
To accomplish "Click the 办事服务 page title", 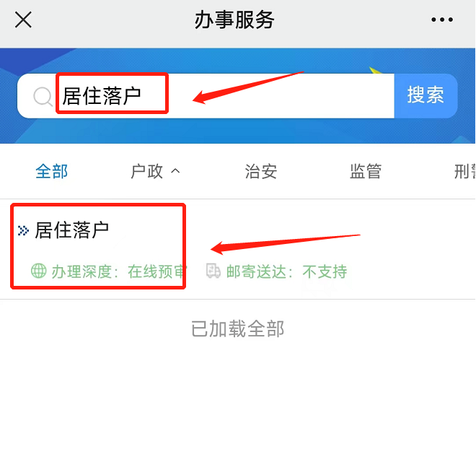I will point(234,19).
